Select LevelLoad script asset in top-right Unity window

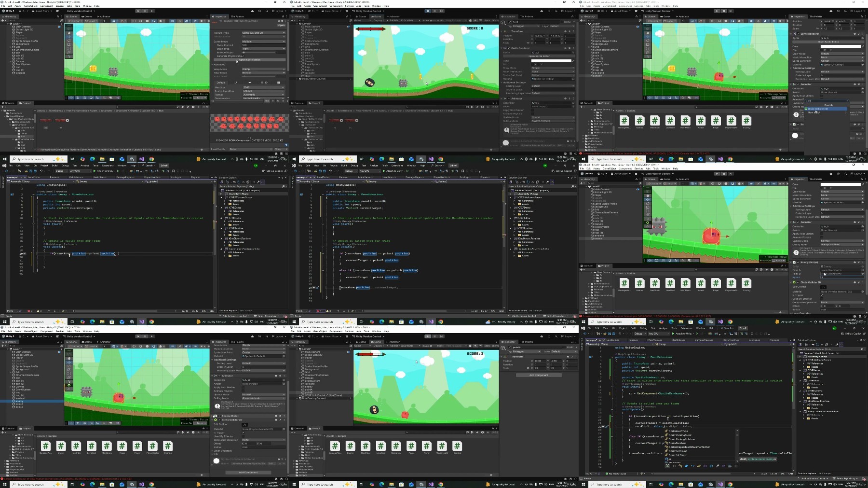click(670, 121)
